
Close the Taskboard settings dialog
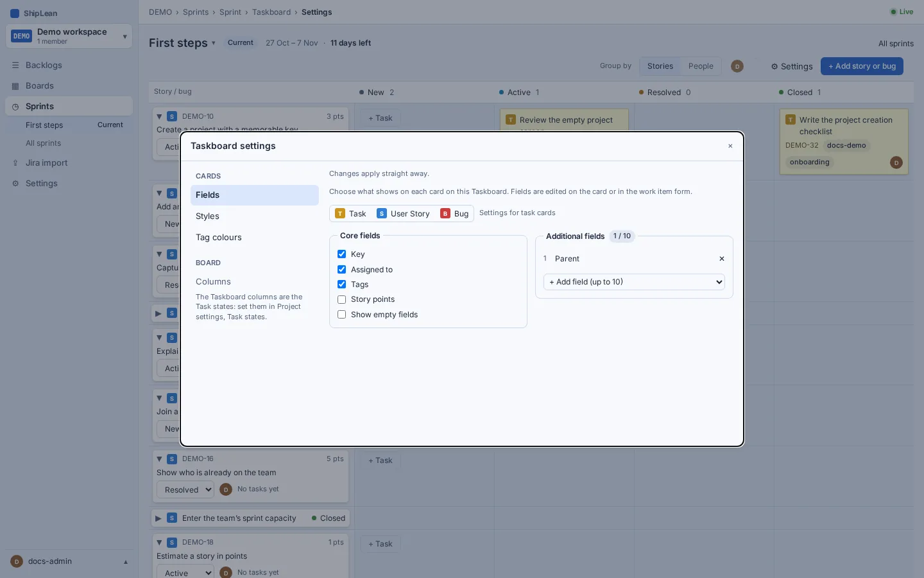tap(730, 146)
